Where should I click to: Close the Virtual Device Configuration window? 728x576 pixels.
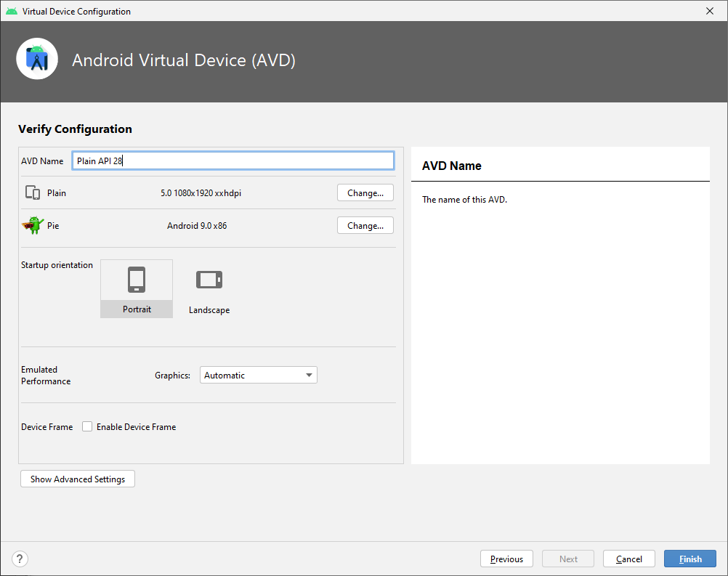(x=710, y=11)
